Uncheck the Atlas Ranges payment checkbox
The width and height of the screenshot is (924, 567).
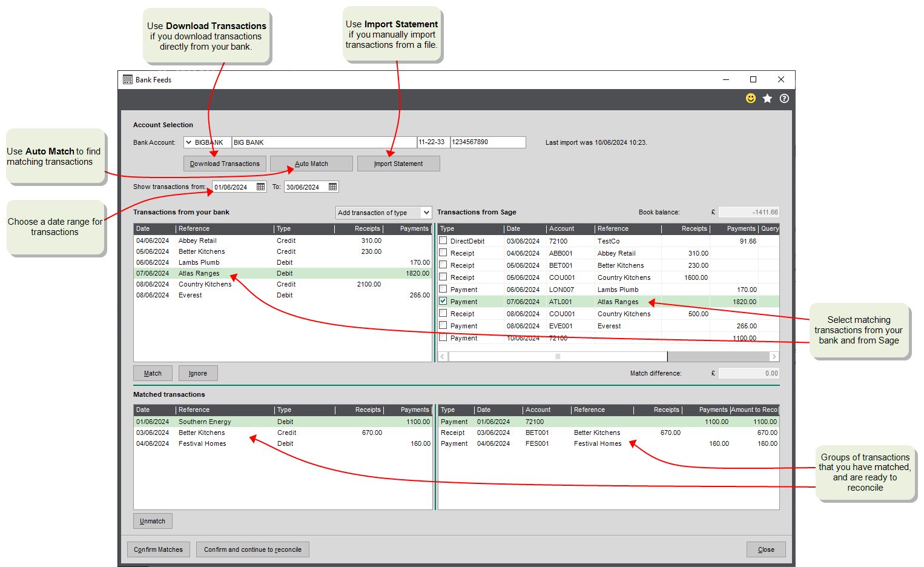click(x=443, y=301)
